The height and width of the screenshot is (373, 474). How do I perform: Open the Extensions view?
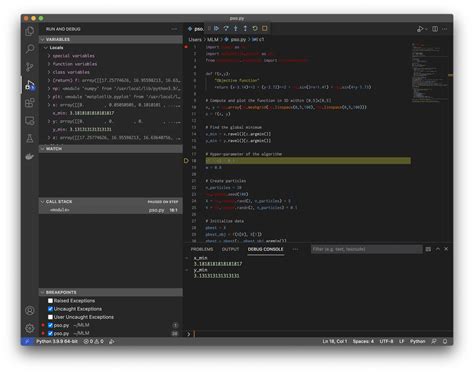pos(30,103)
